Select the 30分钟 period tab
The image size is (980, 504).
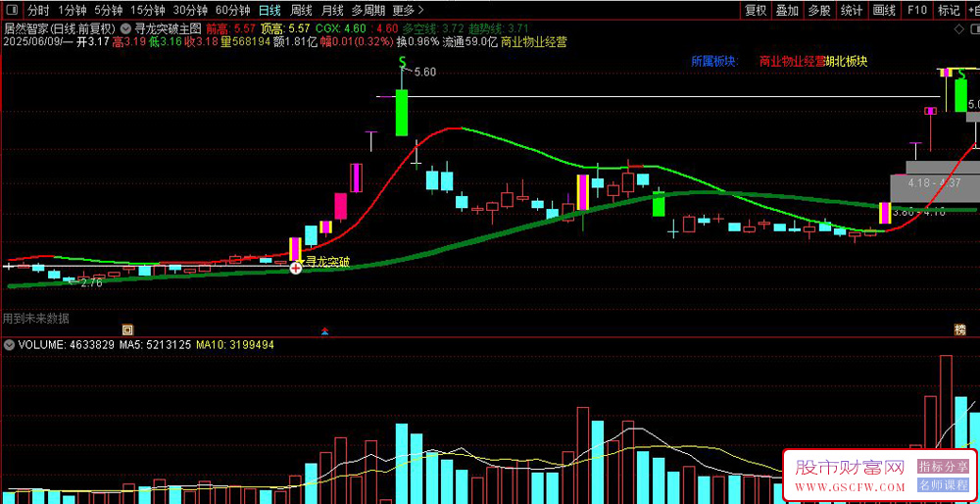[x=191, y=10]
